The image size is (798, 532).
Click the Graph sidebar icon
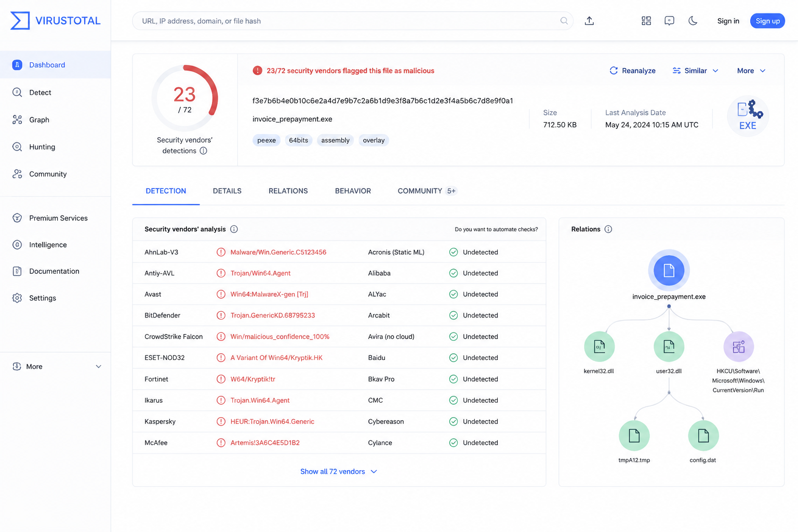point(17,119)
